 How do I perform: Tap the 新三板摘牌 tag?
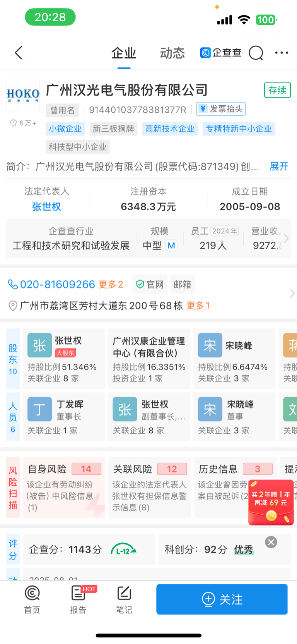tap(113, 129)
